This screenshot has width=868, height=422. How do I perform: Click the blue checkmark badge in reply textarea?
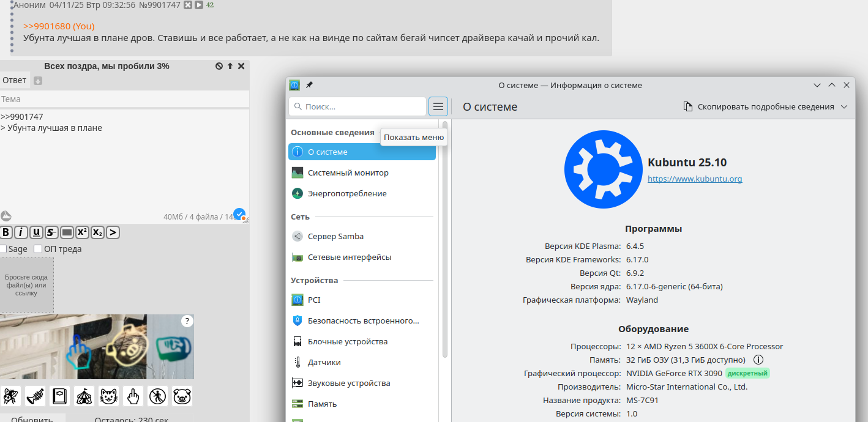[239, 214]
